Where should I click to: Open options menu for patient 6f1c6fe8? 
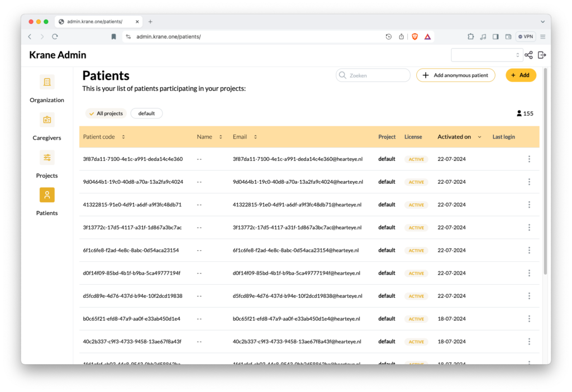pyautogui.click(x=529, y=250)
